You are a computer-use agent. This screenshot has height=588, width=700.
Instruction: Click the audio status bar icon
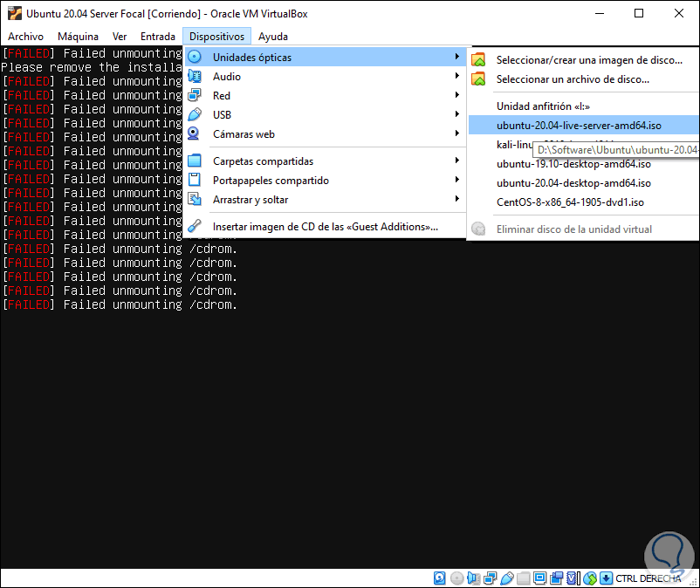click(x=473, y=578)
